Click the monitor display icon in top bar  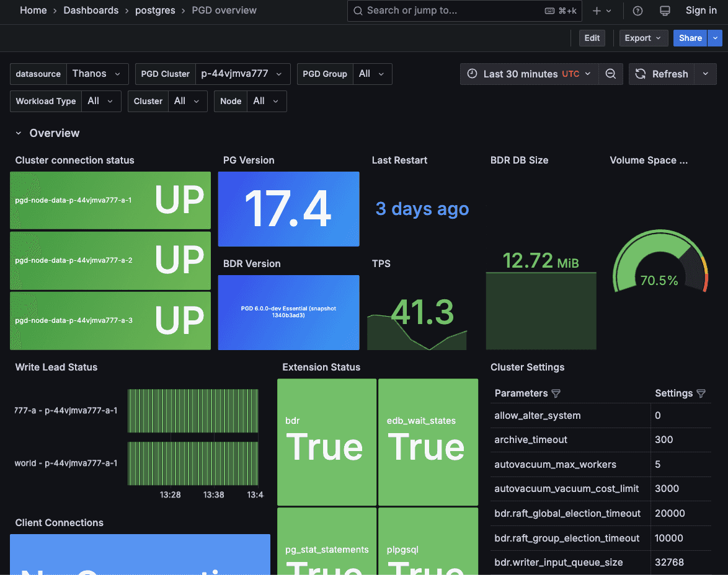point(665,11)
